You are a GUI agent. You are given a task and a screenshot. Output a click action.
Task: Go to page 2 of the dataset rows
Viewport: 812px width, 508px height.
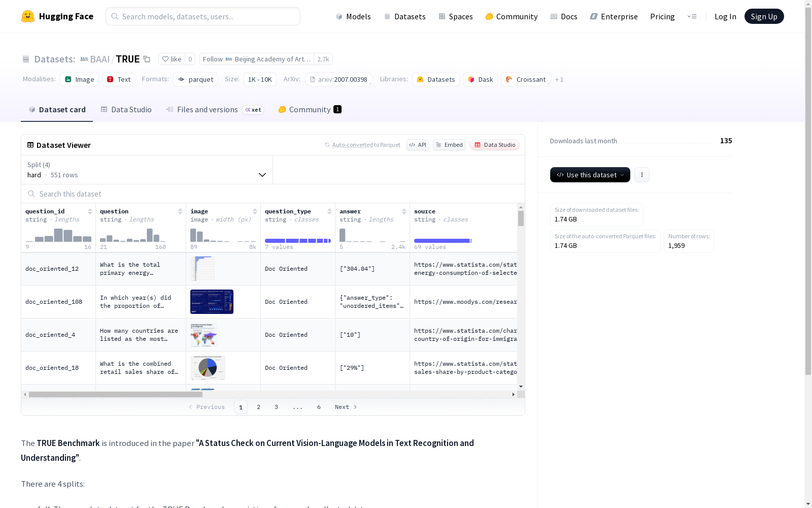(x=259, y=407)
